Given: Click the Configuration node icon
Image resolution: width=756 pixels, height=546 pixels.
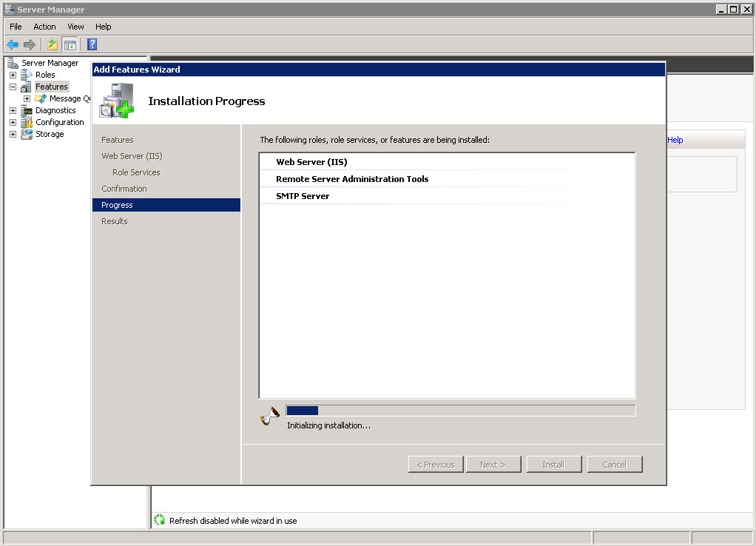Looking at the screenshot, I should (27, 122).
